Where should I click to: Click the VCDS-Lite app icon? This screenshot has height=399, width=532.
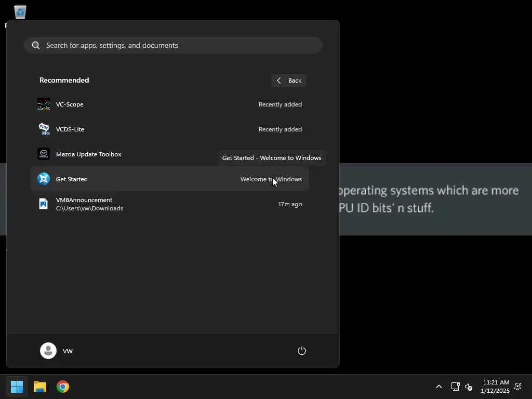[44, 129]
